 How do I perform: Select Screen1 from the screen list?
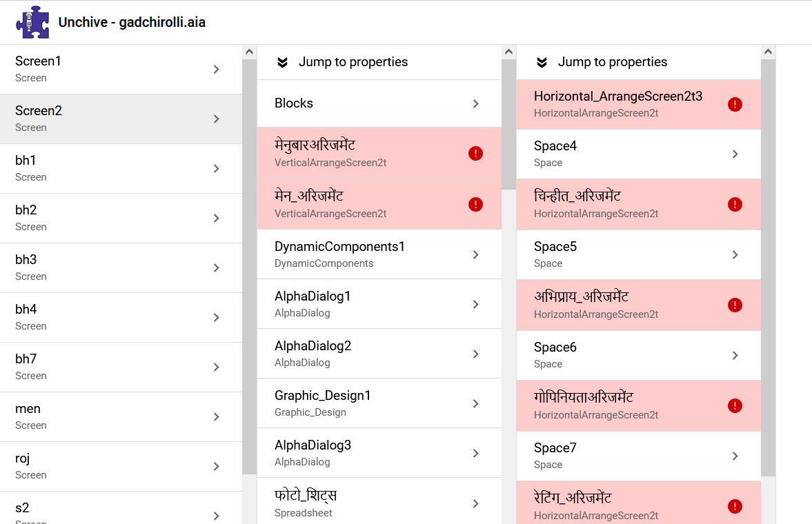tap(121, 68)
